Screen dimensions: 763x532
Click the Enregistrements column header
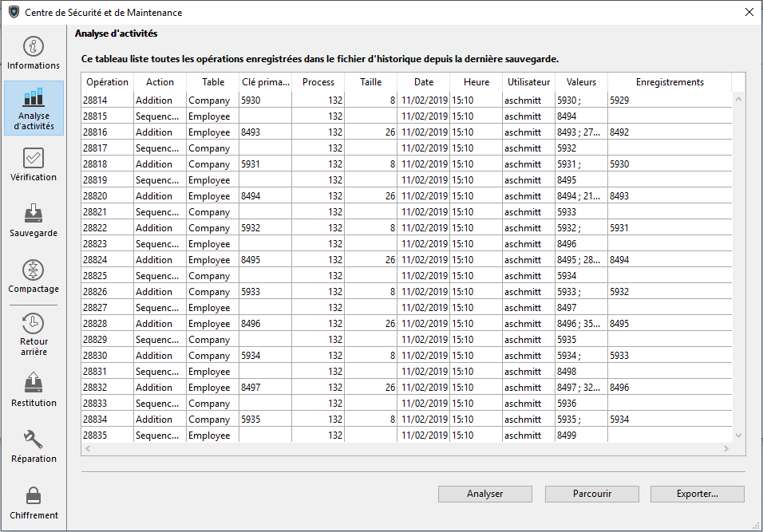click(669, 82)
